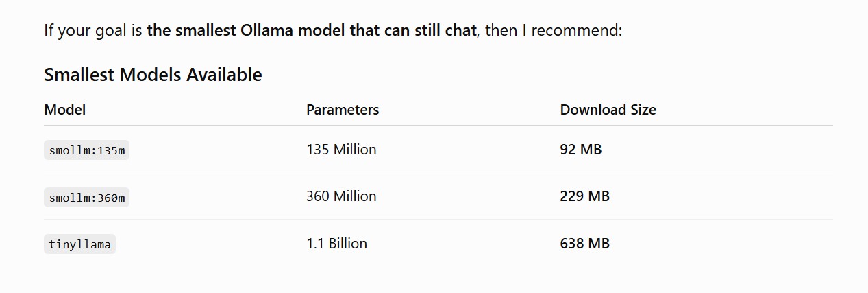The image size is (868, 293).
Task: Click the smollm:135m code label
Action: 86,150
